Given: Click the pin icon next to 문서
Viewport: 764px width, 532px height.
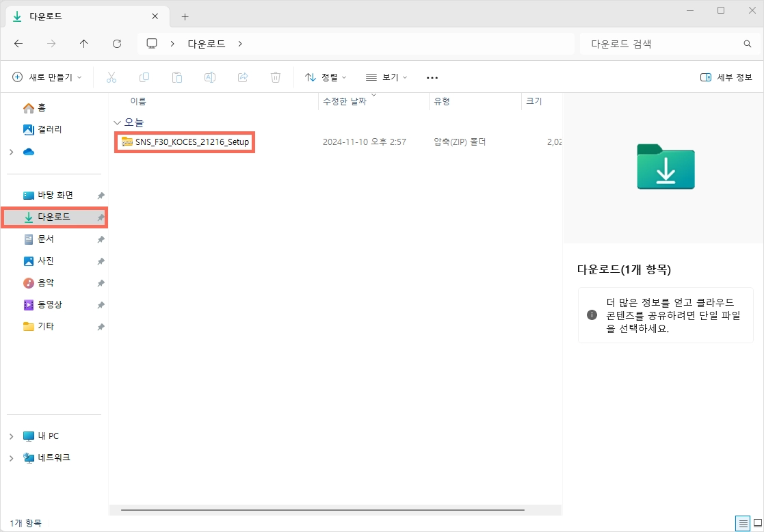Looking at the screenshot, I should pyautogui.click(x=101, y=239).
